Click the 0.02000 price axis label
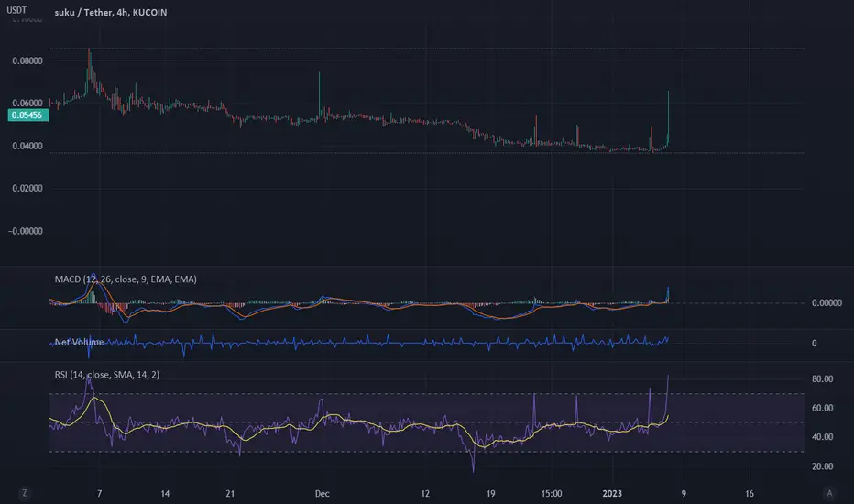 coord(27,188)
